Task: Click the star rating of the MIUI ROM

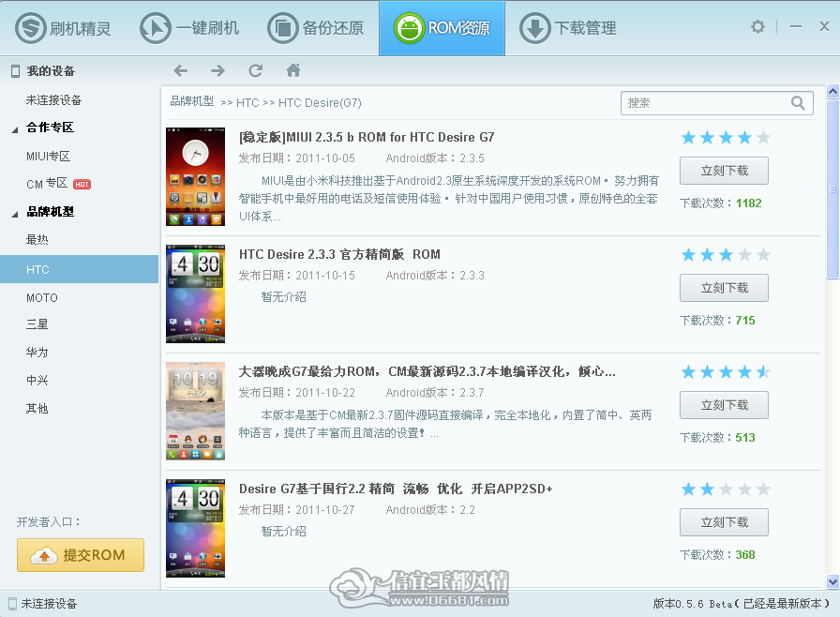Action: tap(726, 138)
